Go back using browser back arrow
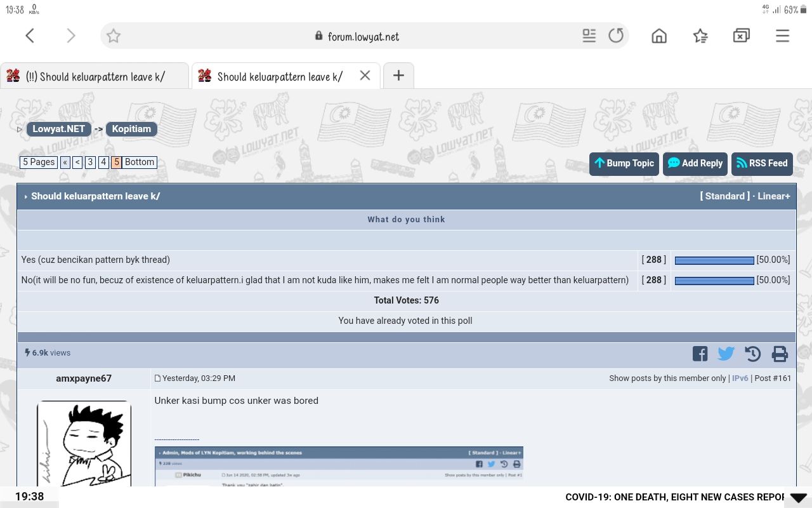812x508 pixels. (x=30, y=36)
